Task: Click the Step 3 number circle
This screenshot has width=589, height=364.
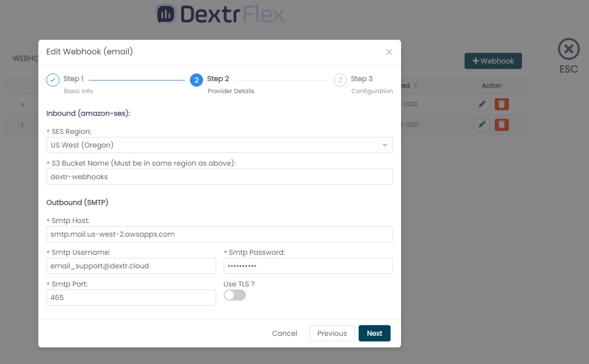Action: 340,80
